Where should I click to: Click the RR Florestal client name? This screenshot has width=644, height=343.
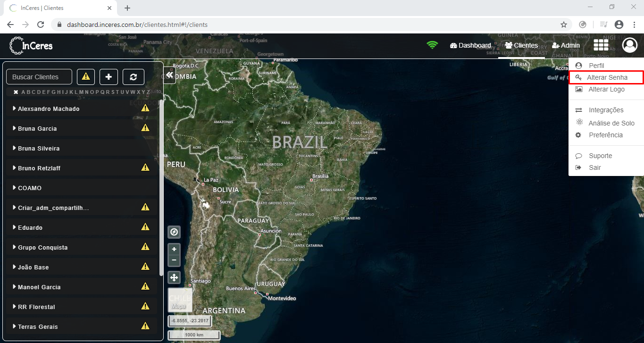coord(36,307)
